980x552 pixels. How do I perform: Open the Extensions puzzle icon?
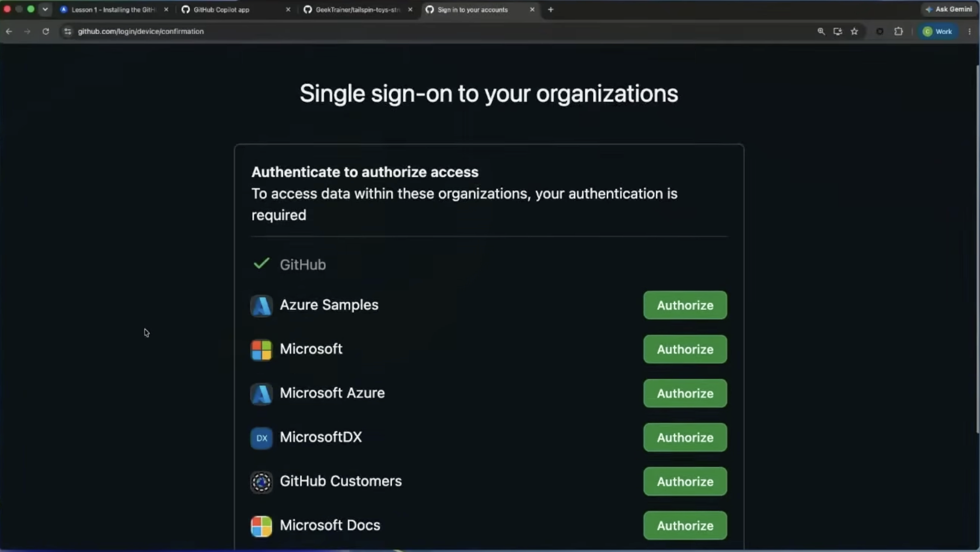point(898,31)
